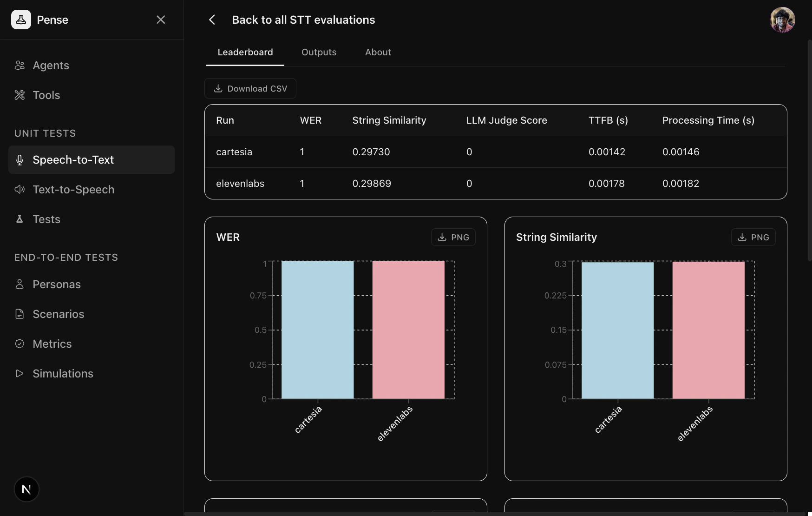
Task: Click the Scenarios document icon
Action: tap(20, 314)
